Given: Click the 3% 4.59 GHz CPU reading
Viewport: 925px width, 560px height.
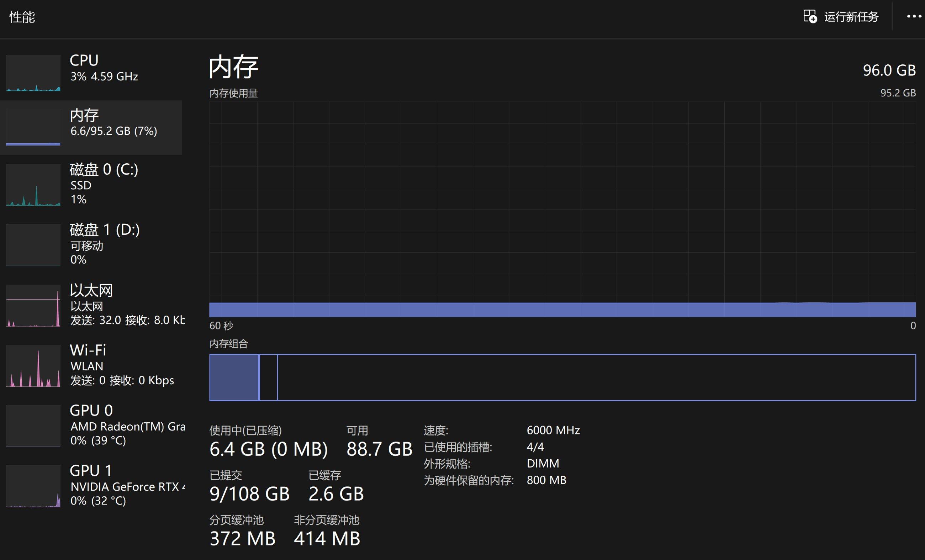Looking at the screenshot, I should [104, 76].
